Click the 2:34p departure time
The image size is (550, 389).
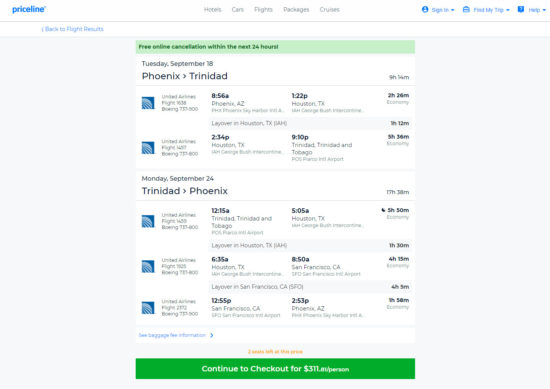coord(220,137)
